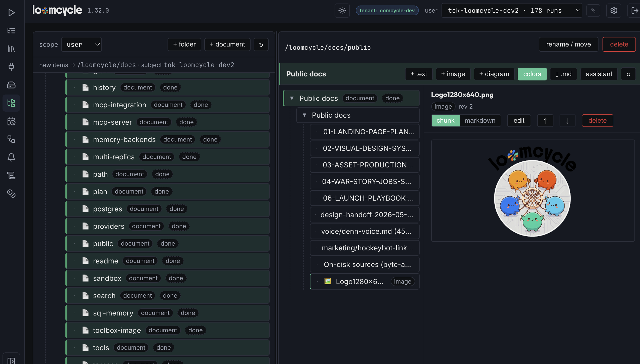The image size is (640, 364).
Task: Open the storage drive sidebar icon
Action: pyautogui.click(x=11, y=85)
